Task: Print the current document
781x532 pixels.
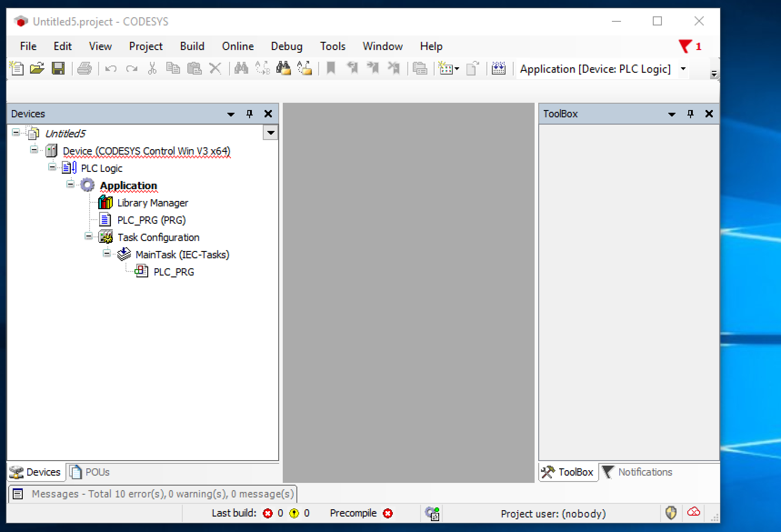Action: 85,68
